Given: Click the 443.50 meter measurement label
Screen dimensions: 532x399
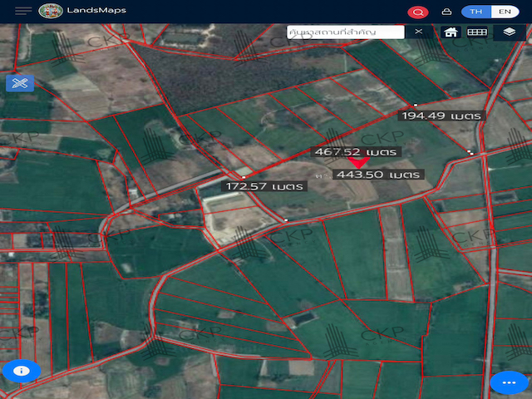Looking at the screenshot, I should (x=377, y=175).
